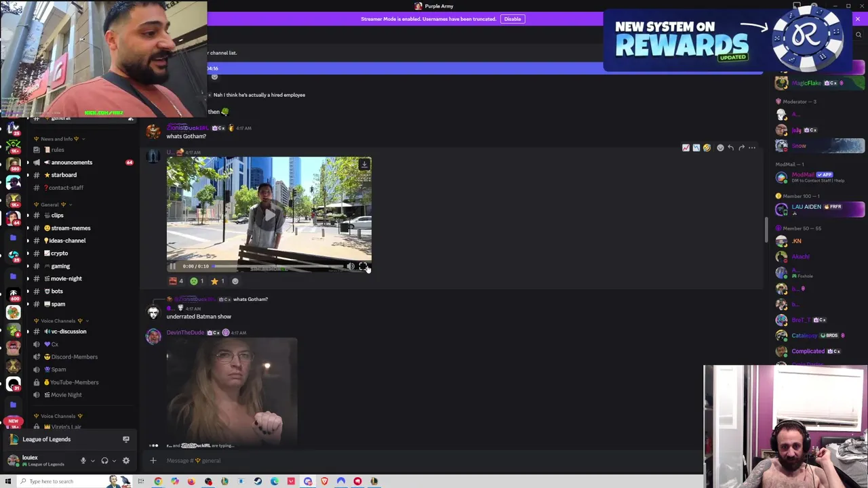Toggle headphone deafen in user panel
The width and height of the screenshot is (868, 488).
(x=104, y=461)
